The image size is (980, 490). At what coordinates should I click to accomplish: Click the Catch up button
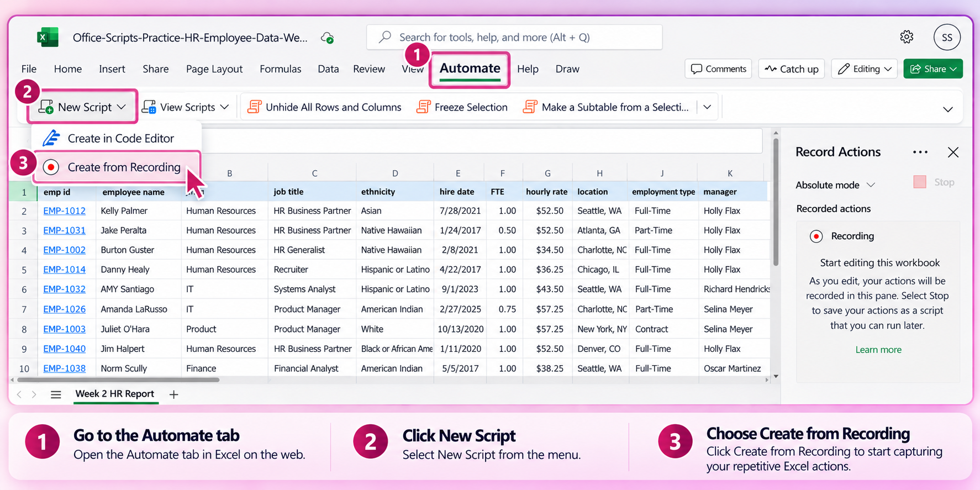click(792, 69)
